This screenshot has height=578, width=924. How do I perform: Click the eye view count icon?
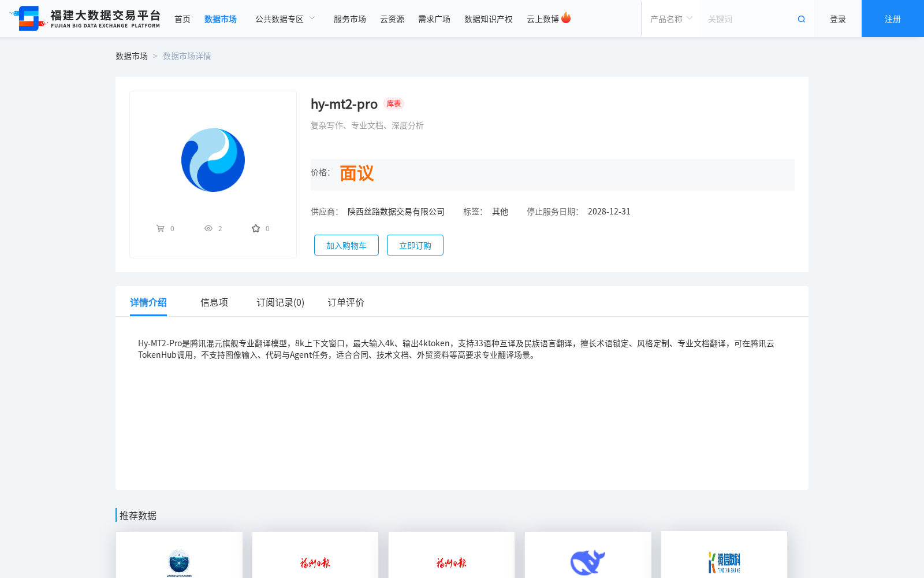208,228
